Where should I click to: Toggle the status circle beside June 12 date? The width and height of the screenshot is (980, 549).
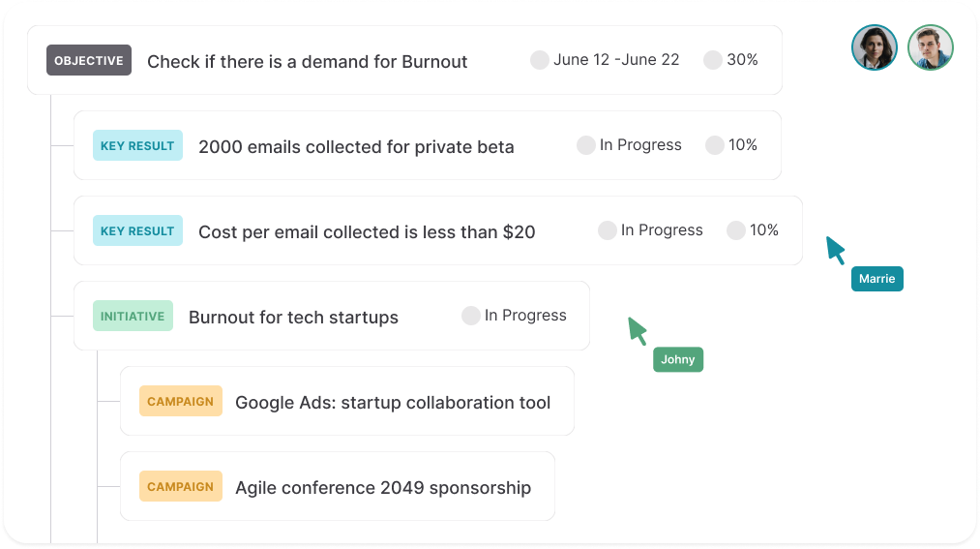pyautogui.click(x=540, y=60)
